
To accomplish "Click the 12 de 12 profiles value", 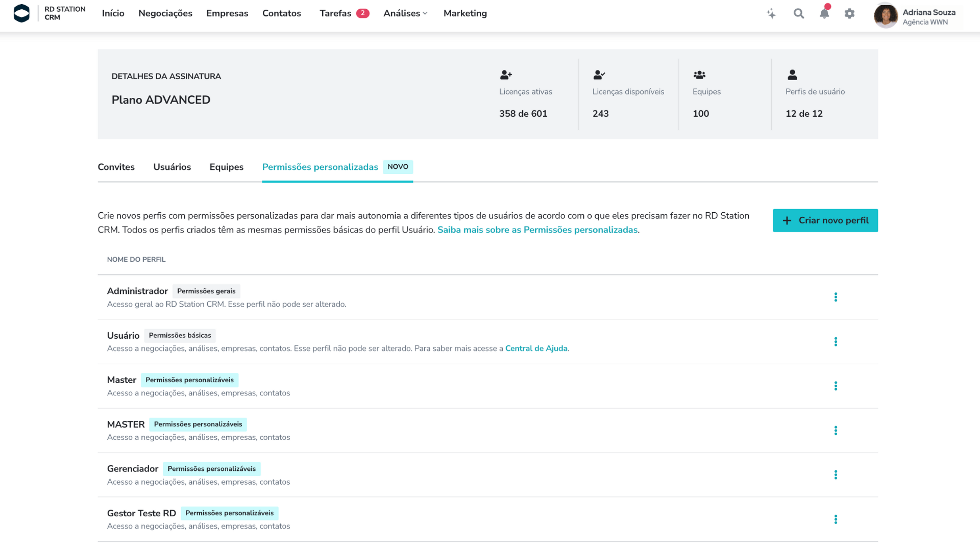I will [804, 114].
